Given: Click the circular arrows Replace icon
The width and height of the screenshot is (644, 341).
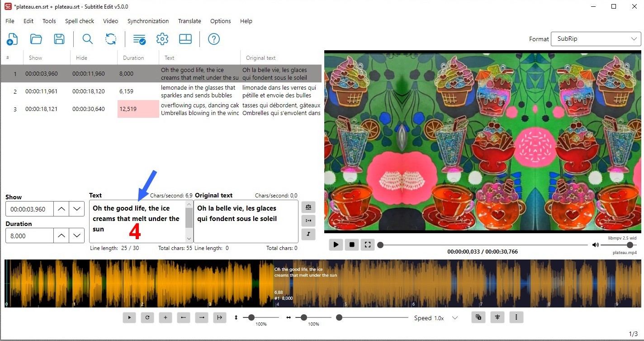Looking at the screenshot, I should pyautogui.click(x=111, y=39).
